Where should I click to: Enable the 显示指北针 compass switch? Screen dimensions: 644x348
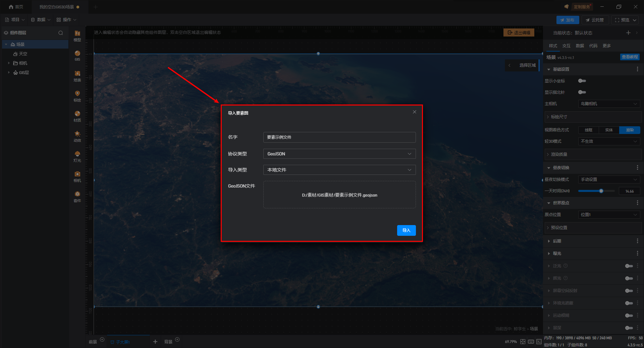click(x=582, y=92)
